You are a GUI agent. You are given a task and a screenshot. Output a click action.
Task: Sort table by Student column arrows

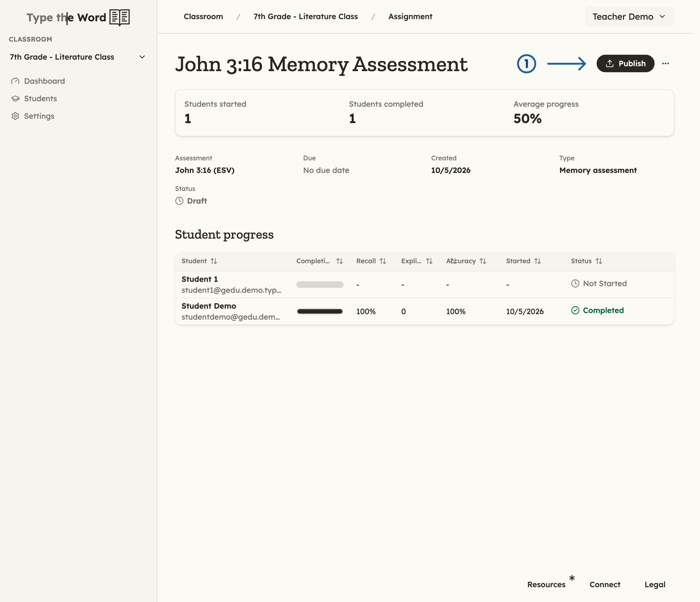[214, 261]
